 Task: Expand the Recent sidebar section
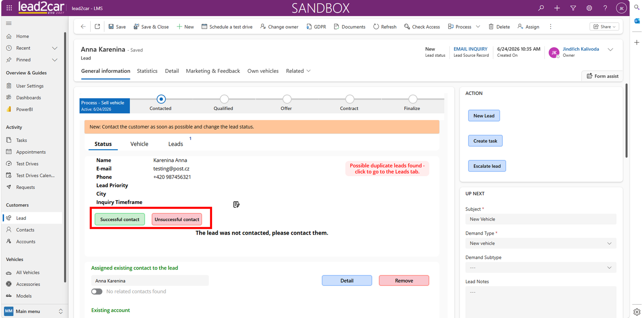(55, 48)
